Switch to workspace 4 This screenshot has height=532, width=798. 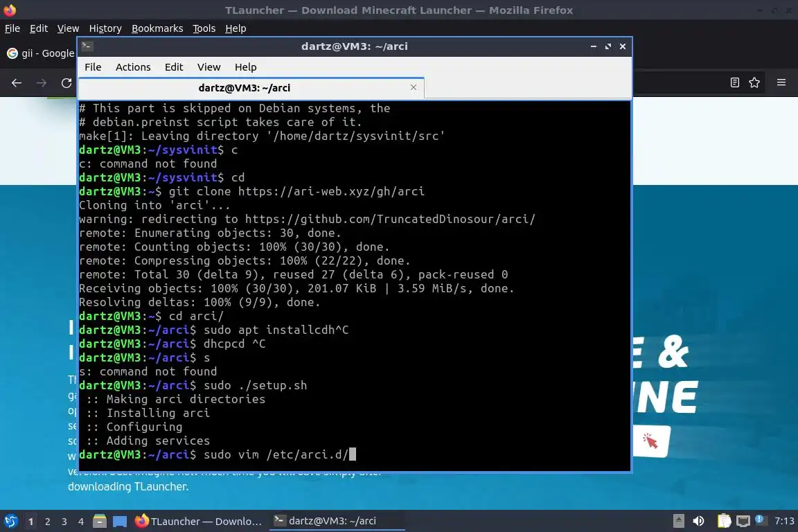click(x=81, y=522)
